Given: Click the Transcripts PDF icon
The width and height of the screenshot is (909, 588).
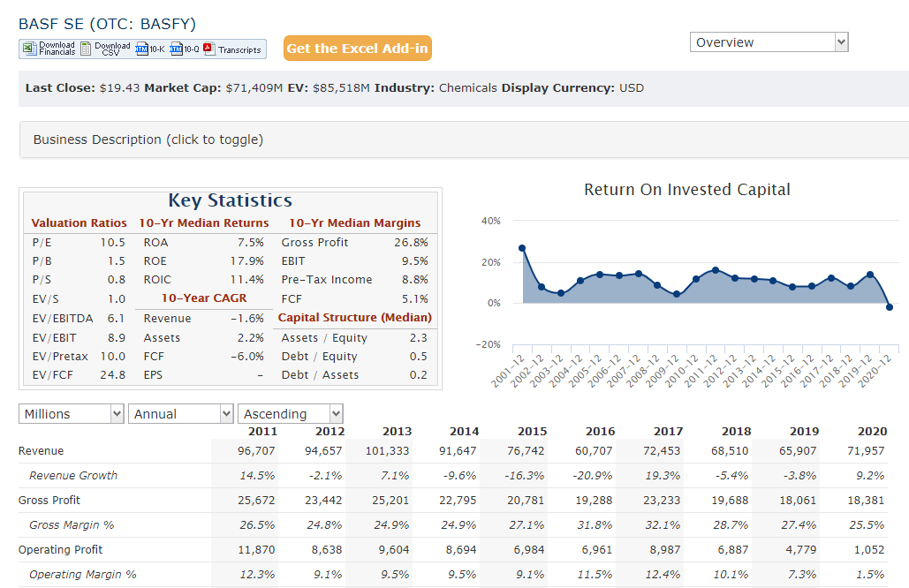Looking at the screenshot, I should tap(208, 49).
